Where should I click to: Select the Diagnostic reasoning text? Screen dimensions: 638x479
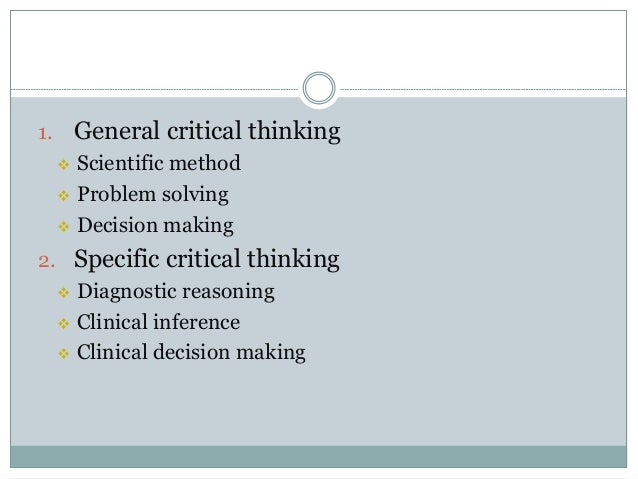(x=176, y=293)
